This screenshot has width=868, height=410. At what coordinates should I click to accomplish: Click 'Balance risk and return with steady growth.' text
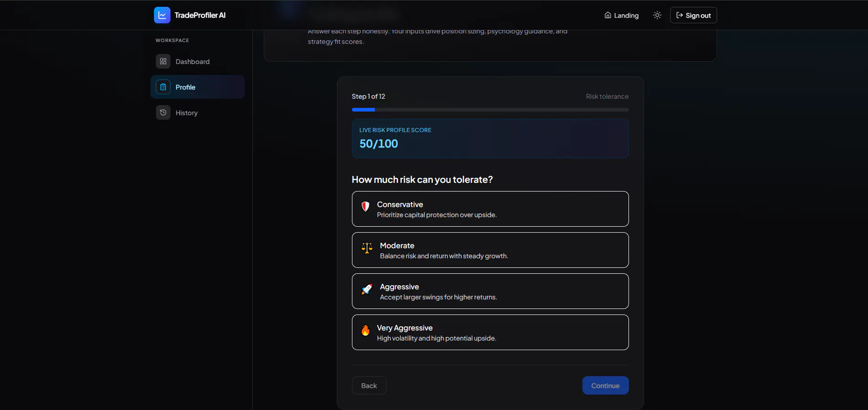[444, 256]
